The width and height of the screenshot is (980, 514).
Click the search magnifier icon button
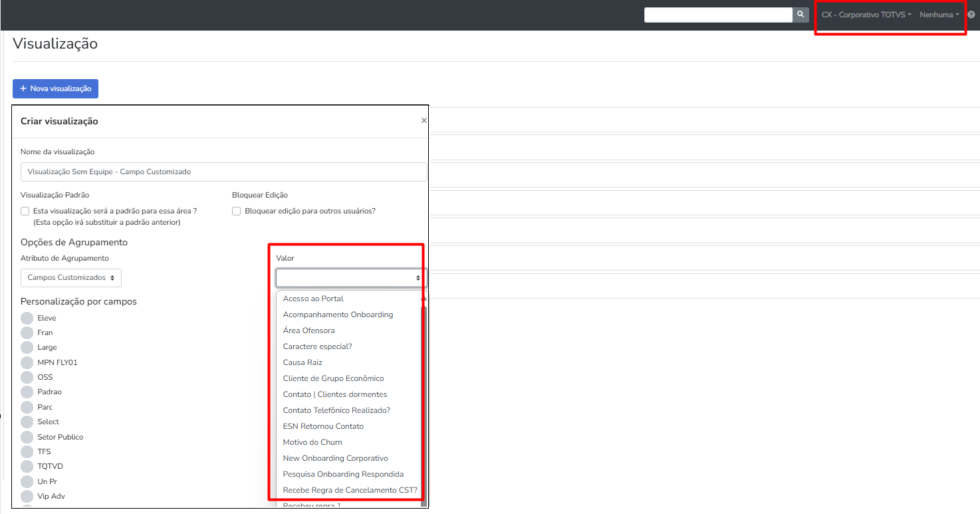point(800,15)
